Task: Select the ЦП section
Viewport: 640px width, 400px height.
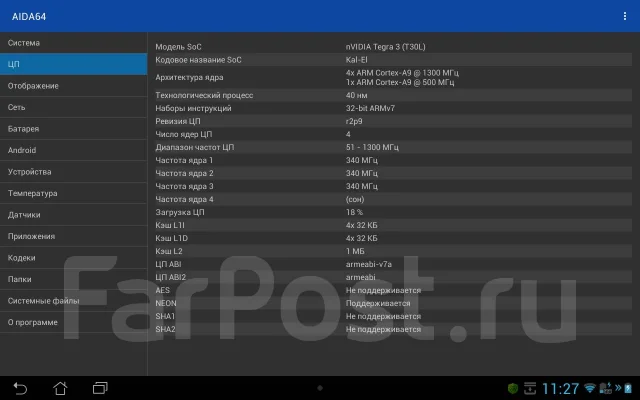Action: (x=73, y=64)
